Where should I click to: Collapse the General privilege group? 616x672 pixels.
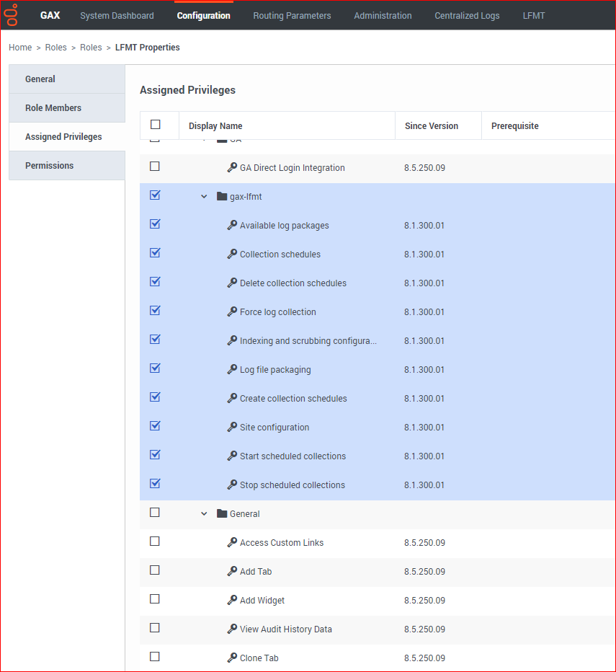204,513
